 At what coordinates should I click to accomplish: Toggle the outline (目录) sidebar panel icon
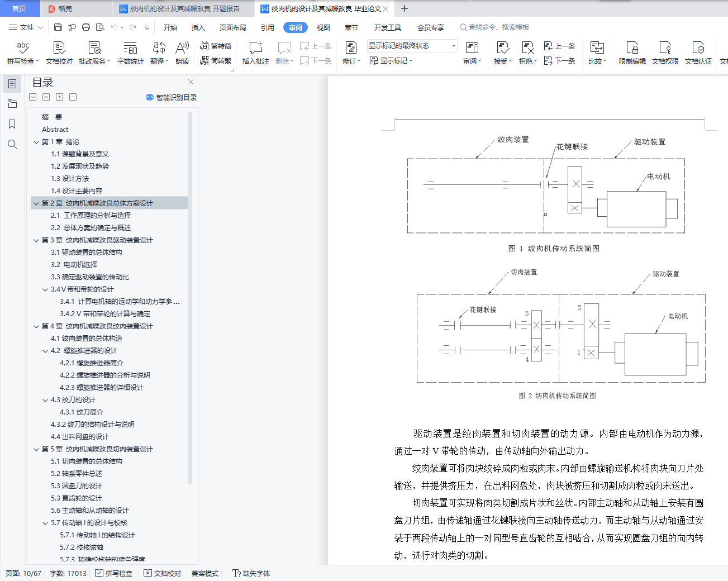click(x=12, y=84)
